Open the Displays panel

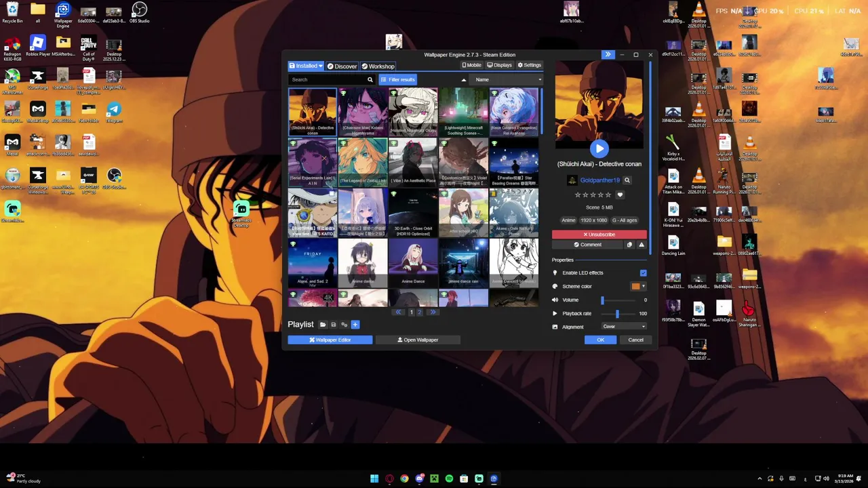tap(499, 65)
